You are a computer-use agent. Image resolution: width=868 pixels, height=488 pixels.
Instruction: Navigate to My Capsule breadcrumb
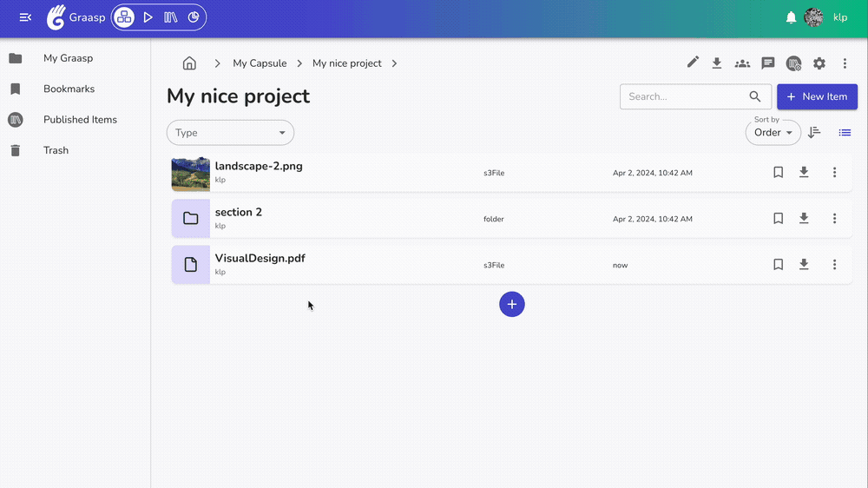tap(260, 63)
